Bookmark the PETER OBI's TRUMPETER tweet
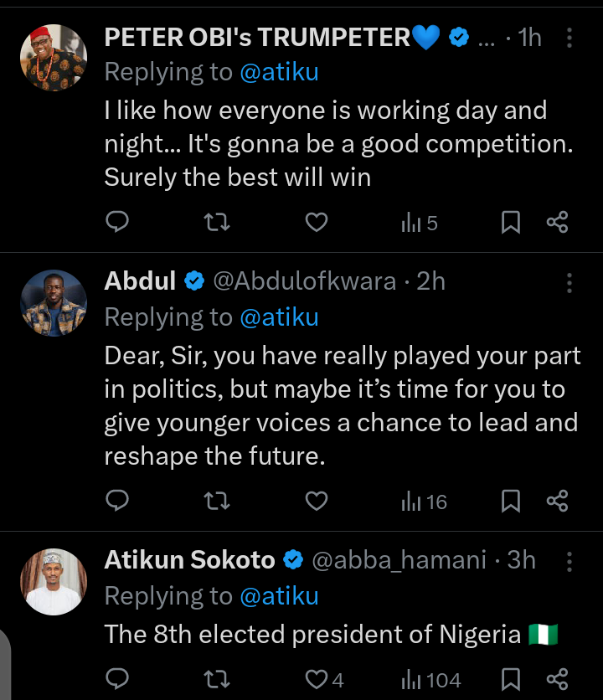603x700 pixels. (x=510, y=222)
